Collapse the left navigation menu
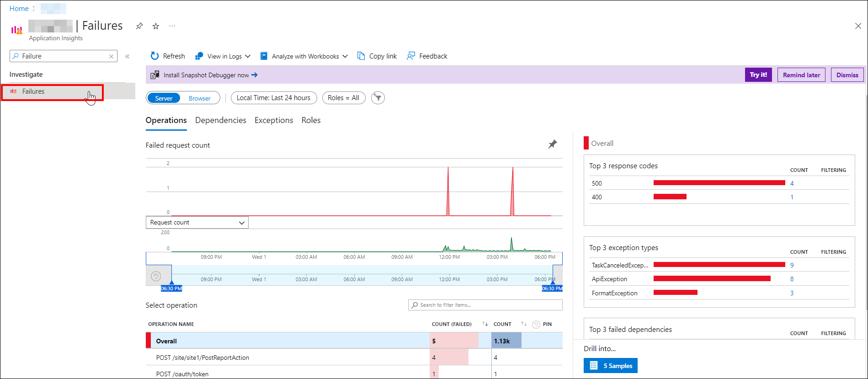 (128, 56)
